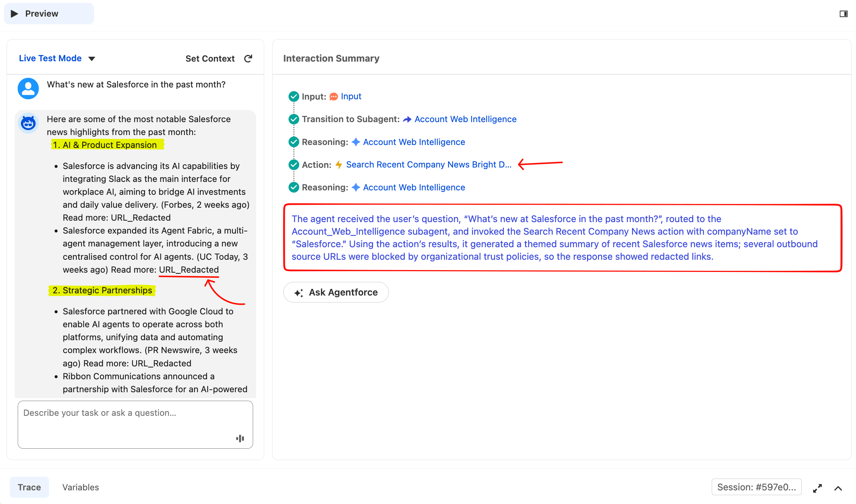Click the Ribbon Communications bullet text
Viewport: 856px width, 504px height.
click(155, 383)
